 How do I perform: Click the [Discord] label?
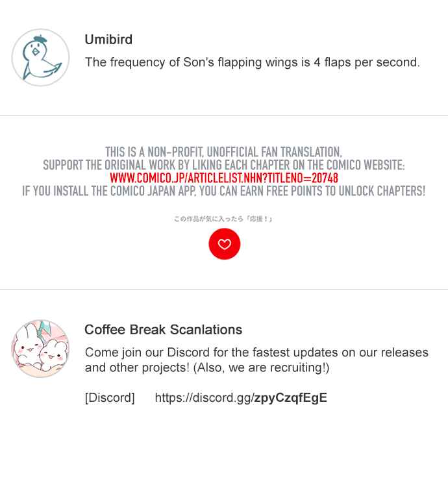110,398
